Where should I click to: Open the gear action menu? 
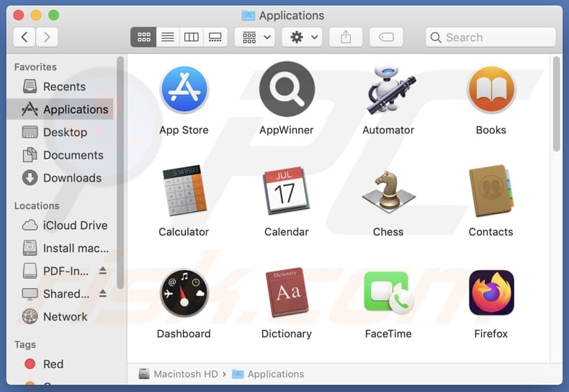pyautogui.click(x=303, y=37)
